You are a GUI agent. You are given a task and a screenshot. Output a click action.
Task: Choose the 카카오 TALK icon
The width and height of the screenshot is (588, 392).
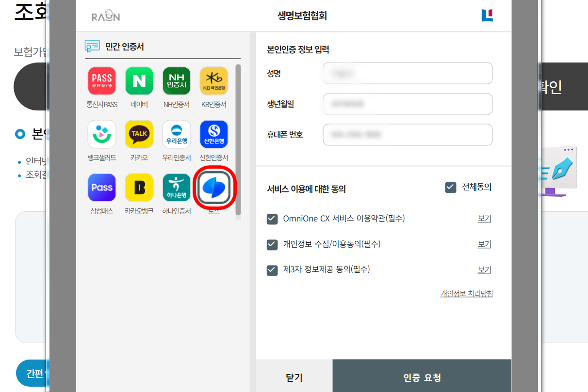pyautogui.click(x=139, y=134)
